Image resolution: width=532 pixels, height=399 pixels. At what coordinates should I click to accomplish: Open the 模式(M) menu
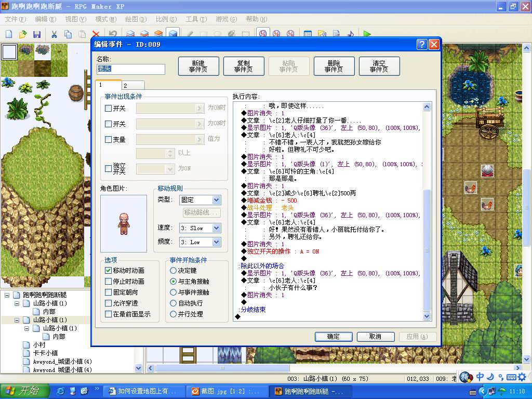click(105, 19)
